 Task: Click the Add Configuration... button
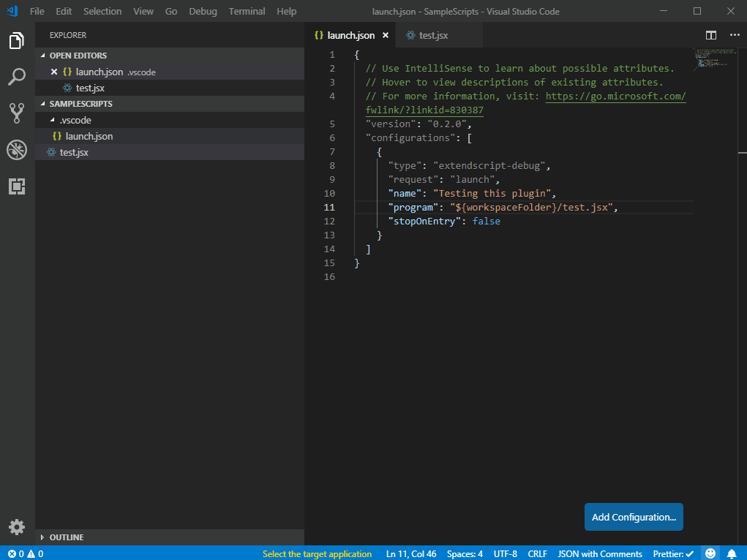click(x=634, y=517)
